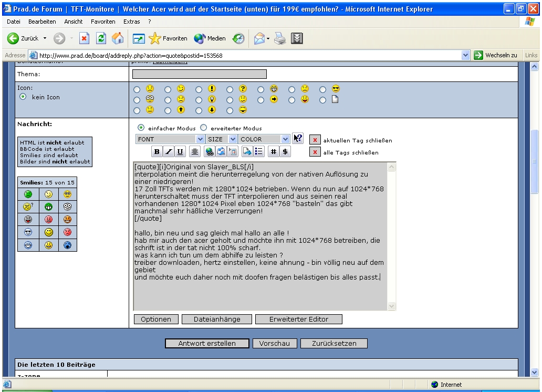The width and height of the screenshot is (542, 392).
Task: Click the red X for 'aktuellen Tag schließen'
Action: (315, 140)
